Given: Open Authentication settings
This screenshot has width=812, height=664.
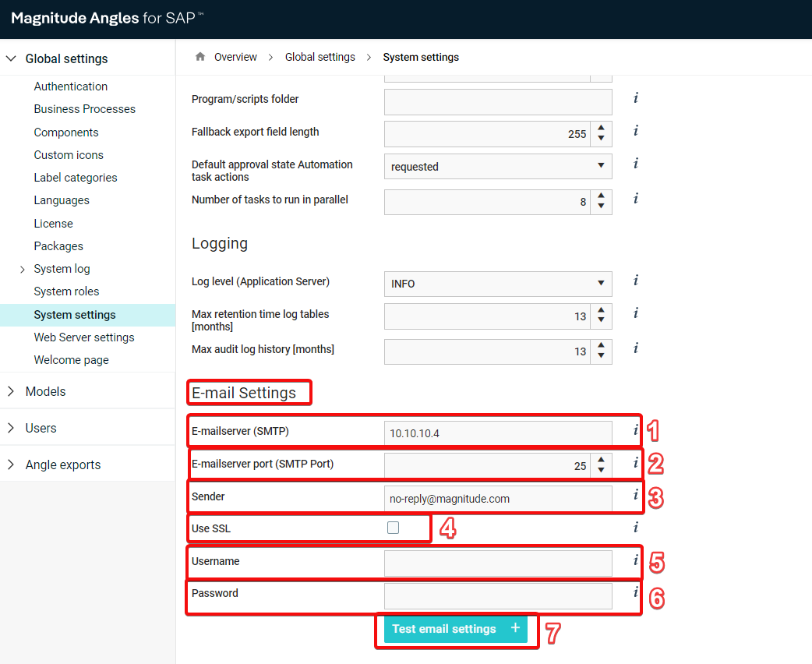Looking at the screenshot, I should (71, 87).
